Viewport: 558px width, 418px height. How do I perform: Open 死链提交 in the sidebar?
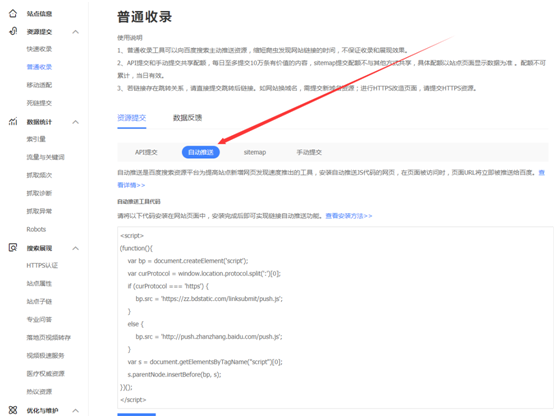(x=39, y=103)
